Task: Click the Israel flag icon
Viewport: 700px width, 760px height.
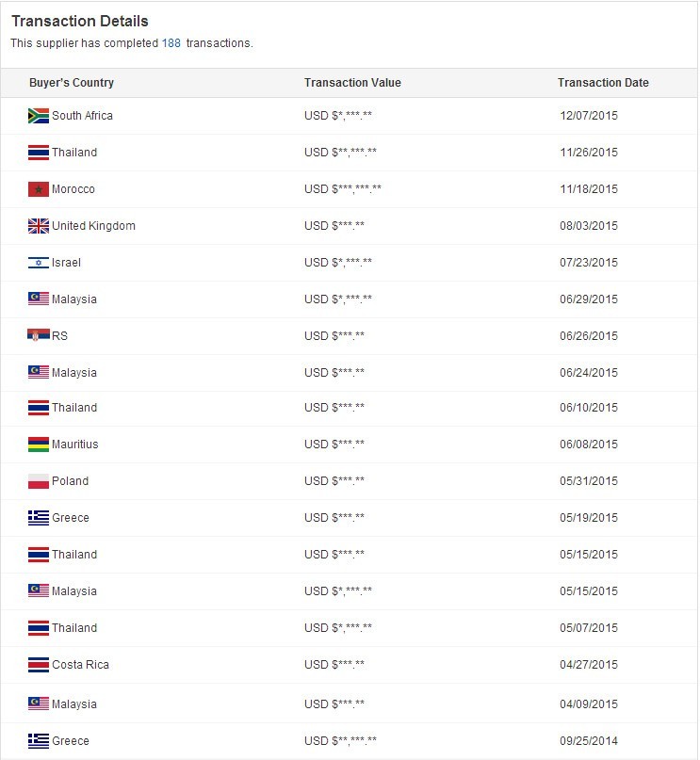Action: point(39,263)
